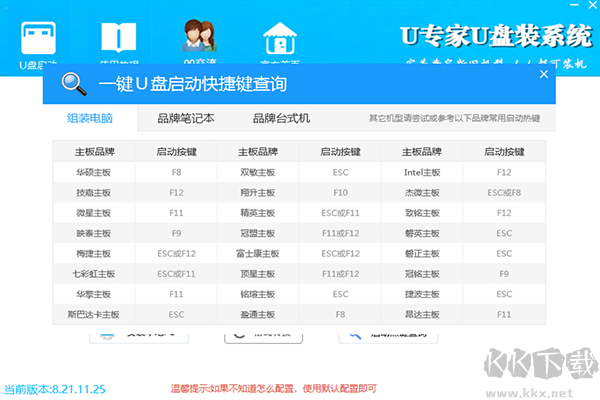
Task: Click the ESC或F12 key for 梅捷主板
Action: (176, 253)
